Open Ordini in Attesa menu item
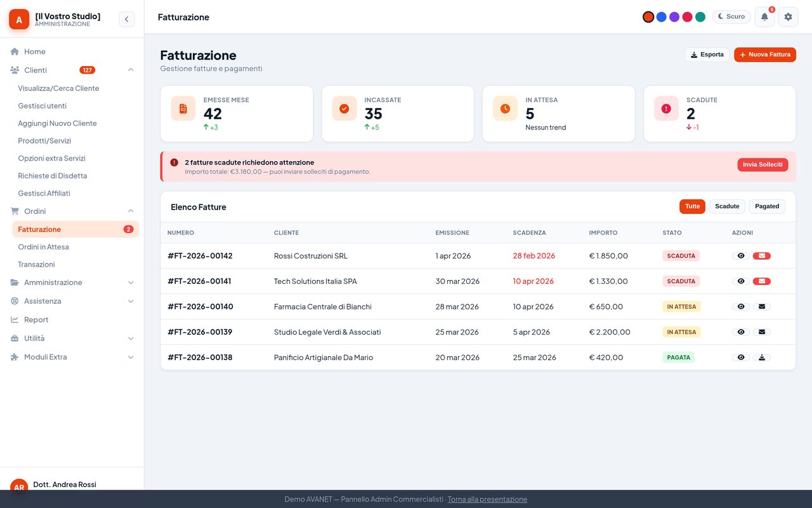Screen dimensions: 812x508 [75, 247]
